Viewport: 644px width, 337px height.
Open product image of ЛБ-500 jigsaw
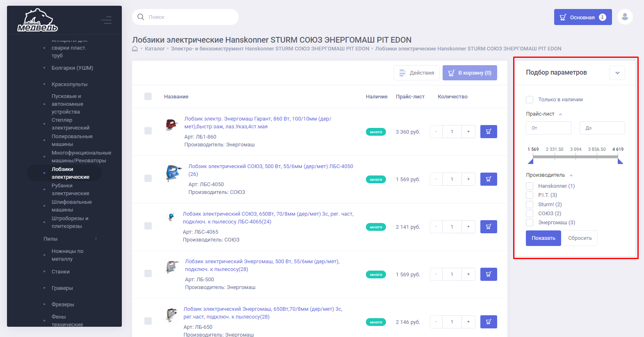pos(172,267)
